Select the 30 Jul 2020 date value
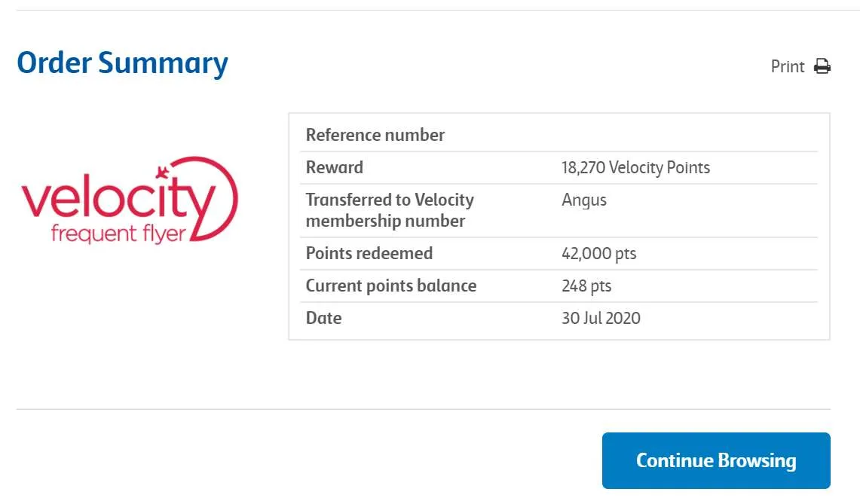The image size is (860, 504). pyautogui.click(x=601, y=318)
